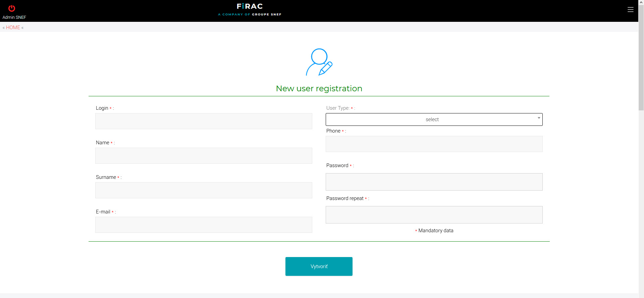Click the Groupe SNEF tagline text
The height and width of the screenshot is (298, 644).
[x=250, y=14]
